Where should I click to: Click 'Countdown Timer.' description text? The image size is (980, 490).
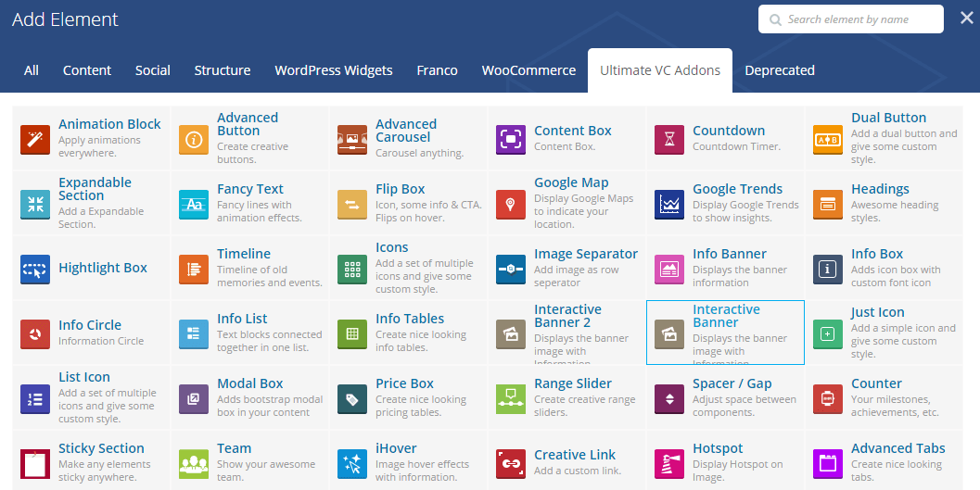736,146
